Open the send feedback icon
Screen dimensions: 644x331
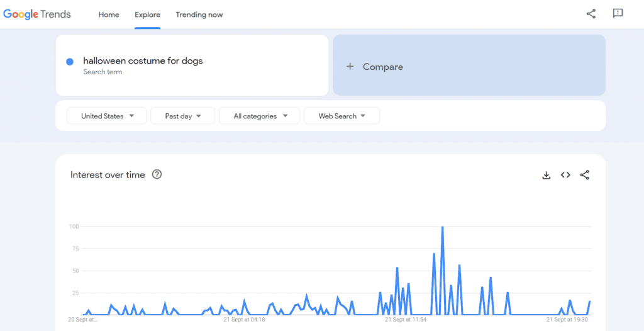pos(618,14)
